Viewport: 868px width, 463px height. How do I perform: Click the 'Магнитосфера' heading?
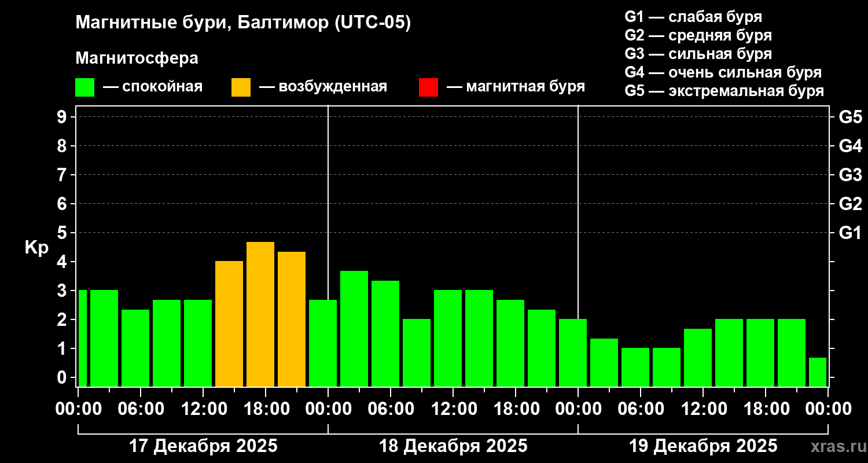tap(137, 58)
